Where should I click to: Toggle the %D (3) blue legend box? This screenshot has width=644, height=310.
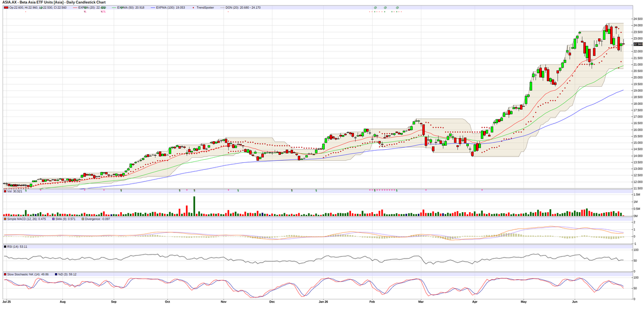pyautogui.click(x=56, y=274)
